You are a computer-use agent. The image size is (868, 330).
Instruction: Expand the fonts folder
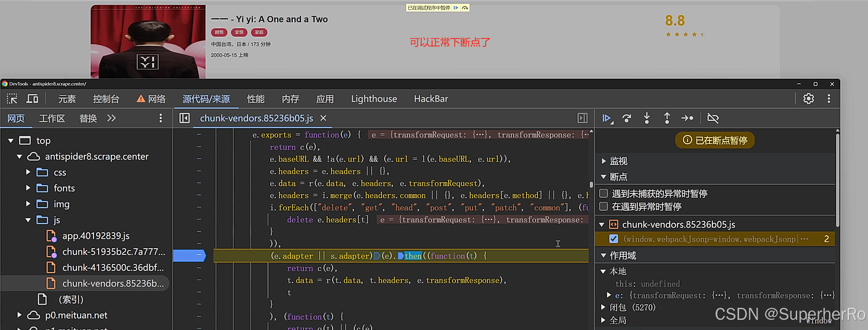tap(28, 188)
